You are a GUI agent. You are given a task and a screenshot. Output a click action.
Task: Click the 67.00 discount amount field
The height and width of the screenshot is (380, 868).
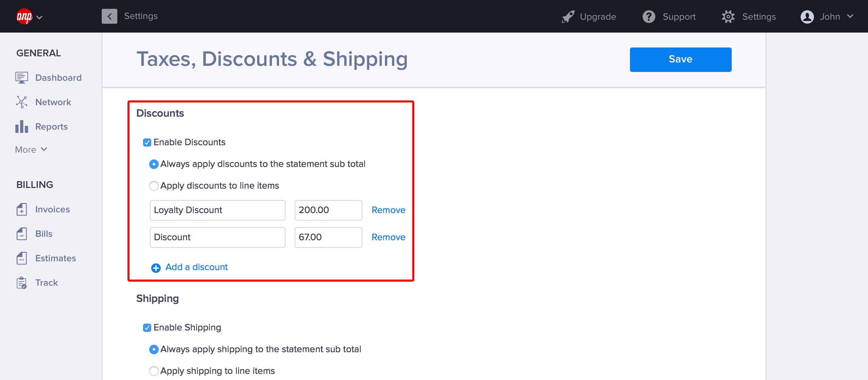point(328,237)
